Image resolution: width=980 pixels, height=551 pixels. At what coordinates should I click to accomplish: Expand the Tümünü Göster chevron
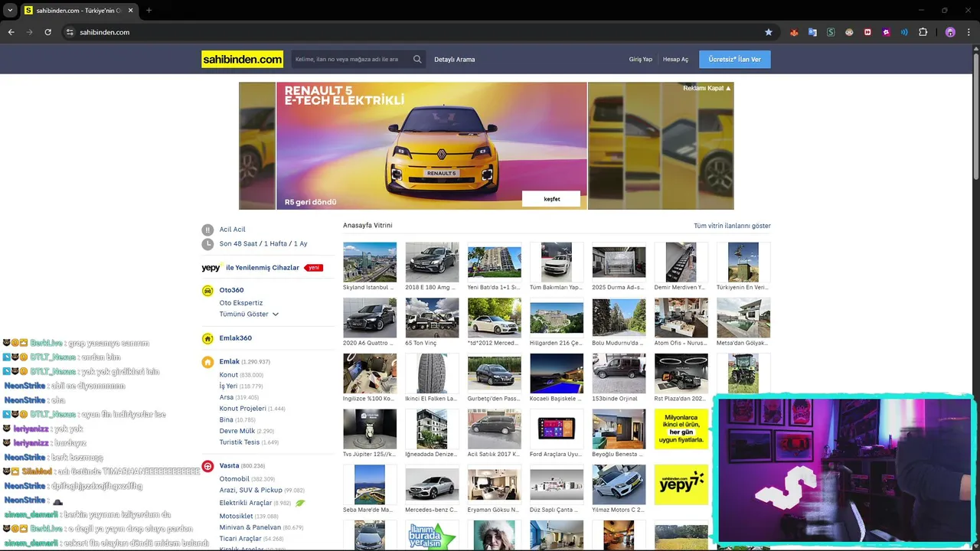coord(276,315)
